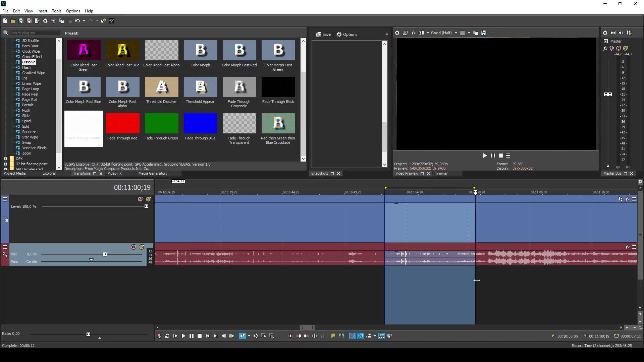Open the Tools menu
The height and width of the screenshot is (362, 644).
coord(57,11)
